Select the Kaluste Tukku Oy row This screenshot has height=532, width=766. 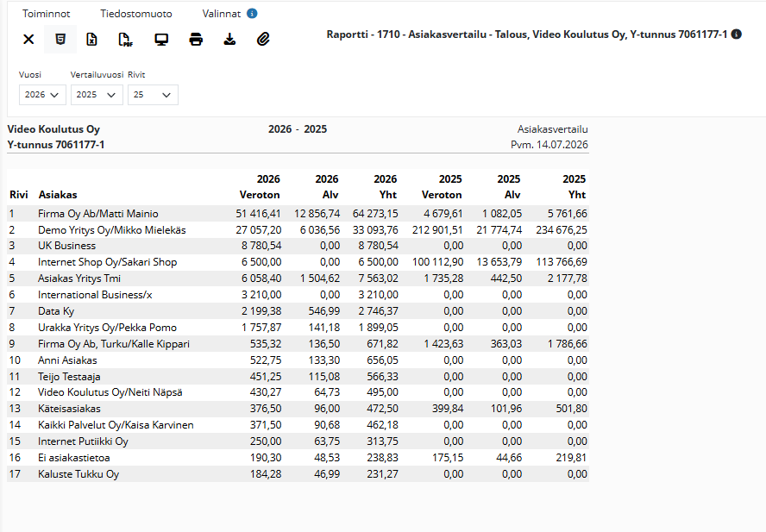[298, 474]
